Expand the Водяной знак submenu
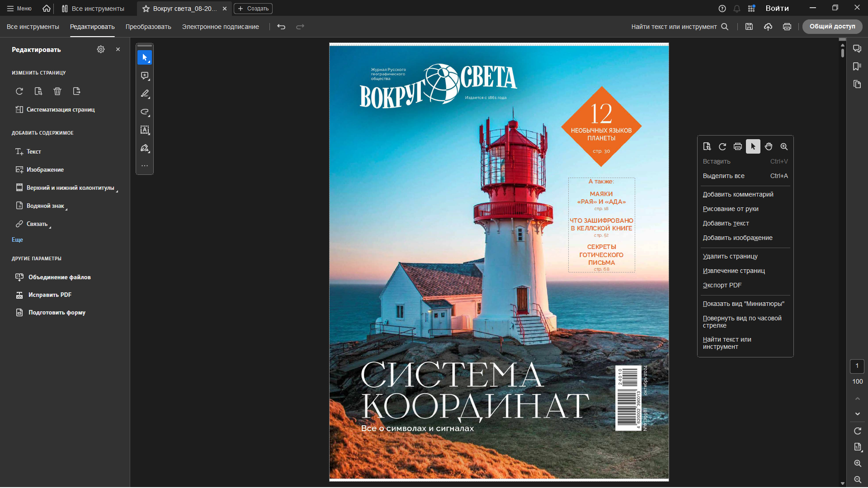868x488 pixels. 45,206
